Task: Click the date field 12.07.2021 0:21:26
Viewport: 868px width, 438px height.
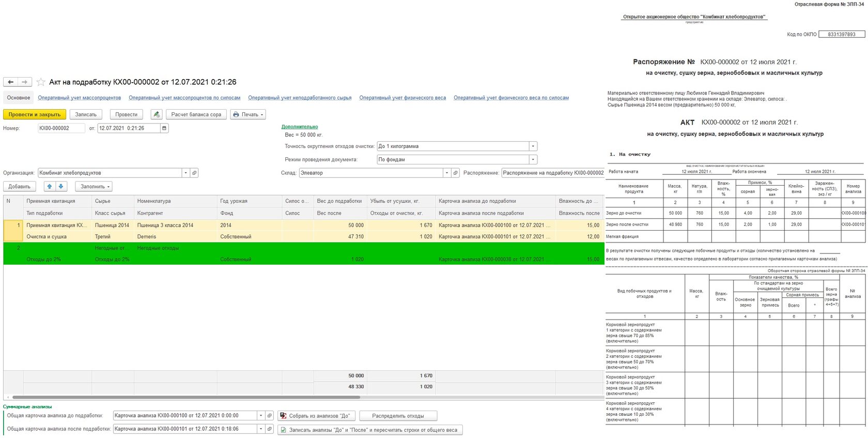Action: [x=129, y=128]
